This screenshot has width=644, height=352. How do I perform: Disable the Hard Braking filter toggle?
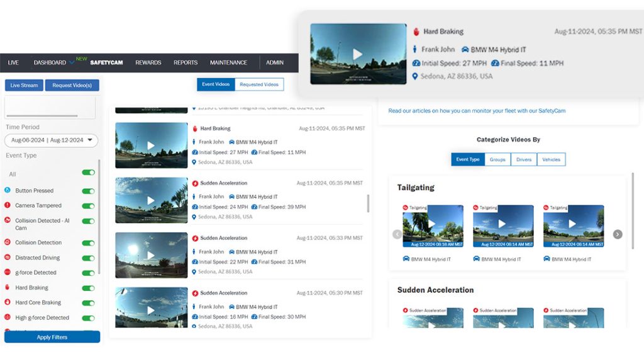pyautogui.click(x=88, y=288)
